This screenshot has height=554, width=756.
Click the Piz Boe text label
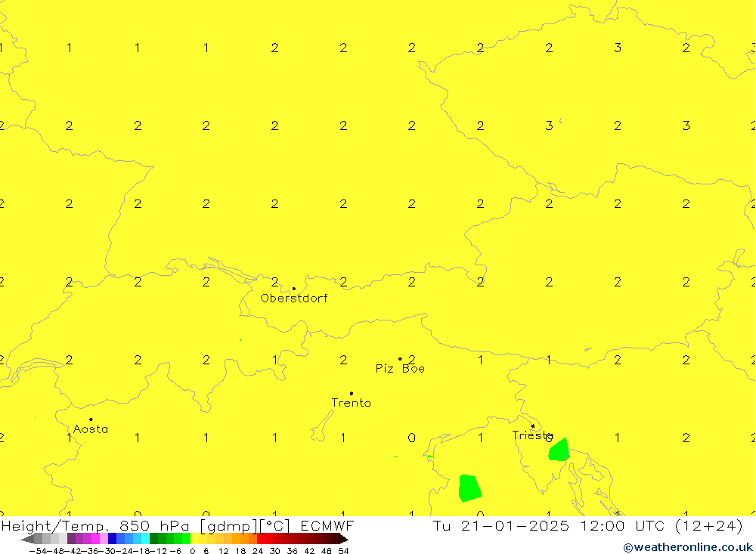pos(400,369)
